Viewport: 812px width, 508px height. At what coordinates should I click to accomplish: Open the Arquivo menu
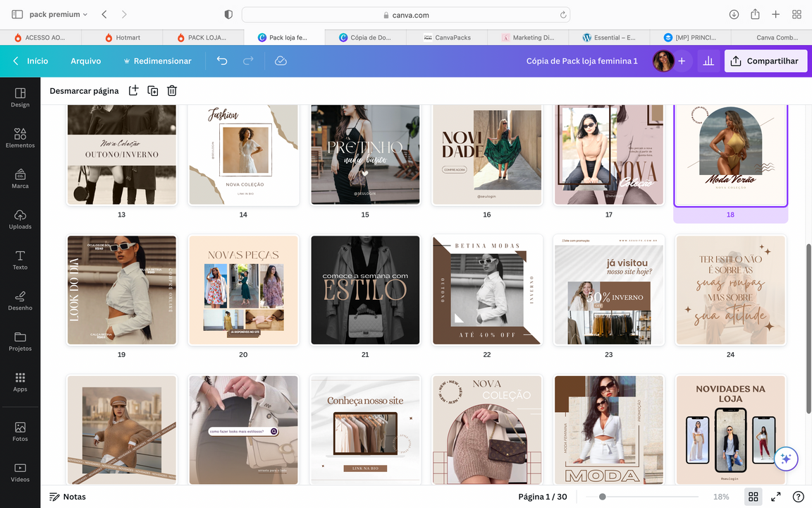85,61
